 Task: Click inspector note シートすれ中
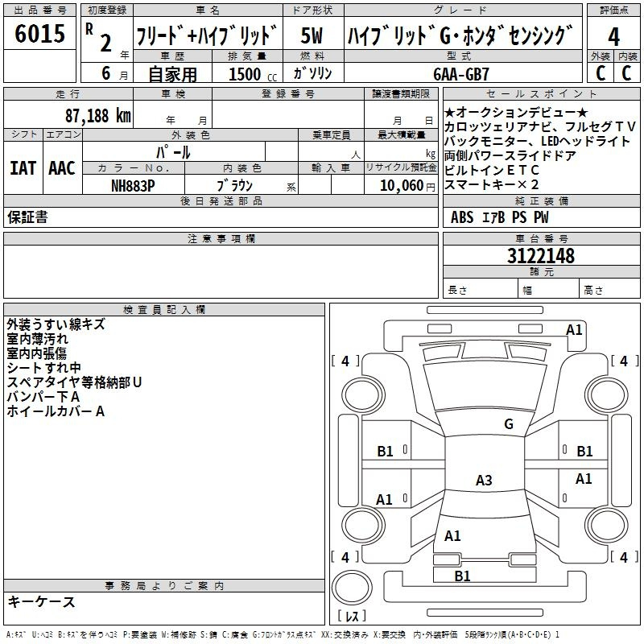(44, 368)
